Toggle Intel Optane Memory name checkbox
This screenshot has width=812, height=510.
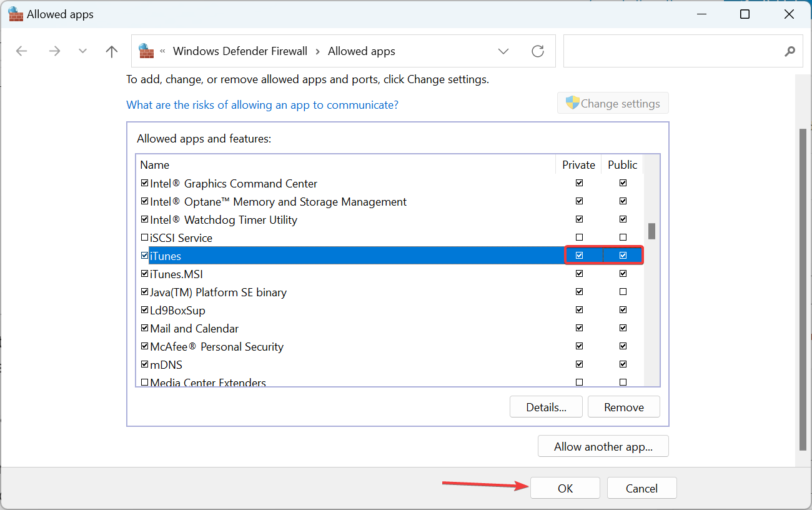pyautogui.click(x=145, y=201)
